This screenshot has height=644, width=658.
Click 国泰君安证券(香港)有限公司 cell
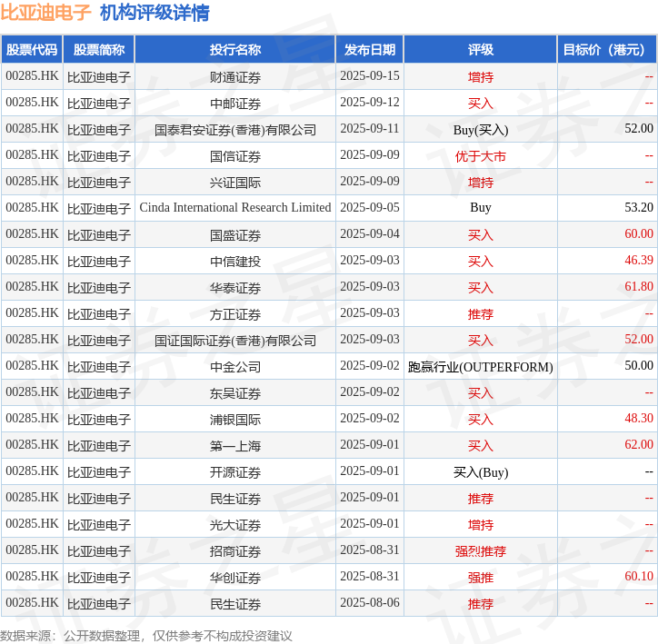(235, 130)
